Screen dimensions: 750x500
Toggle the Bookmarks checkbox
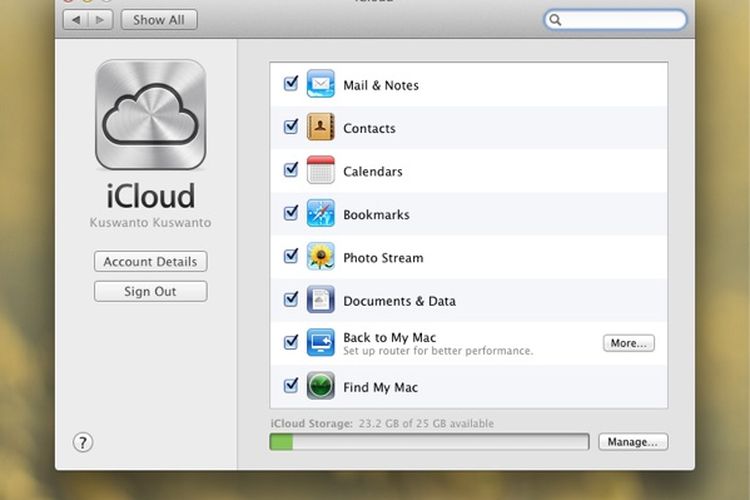point(290,212)
